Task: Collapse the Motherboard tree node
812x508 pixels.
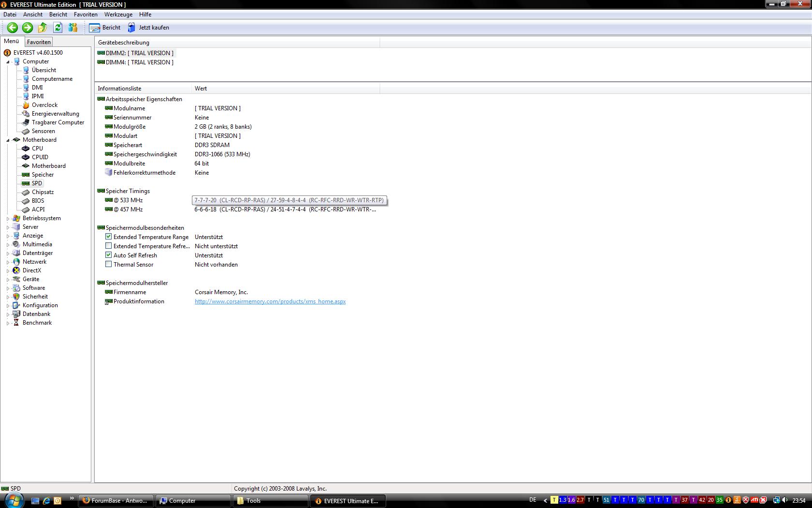Action: (8, 140)
